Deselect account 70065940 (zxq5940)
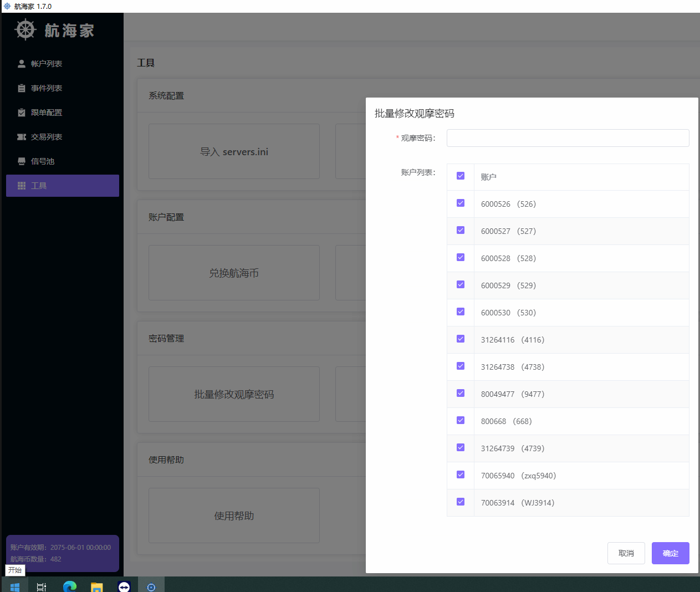Viewport: 700px width, 592px height. tap(461, 474)
